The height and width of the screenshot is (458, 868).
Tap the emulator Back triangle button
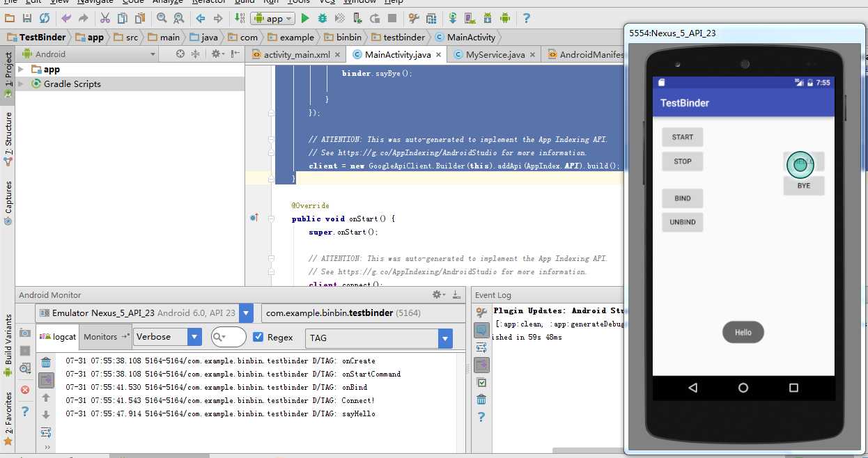(692, 388)
